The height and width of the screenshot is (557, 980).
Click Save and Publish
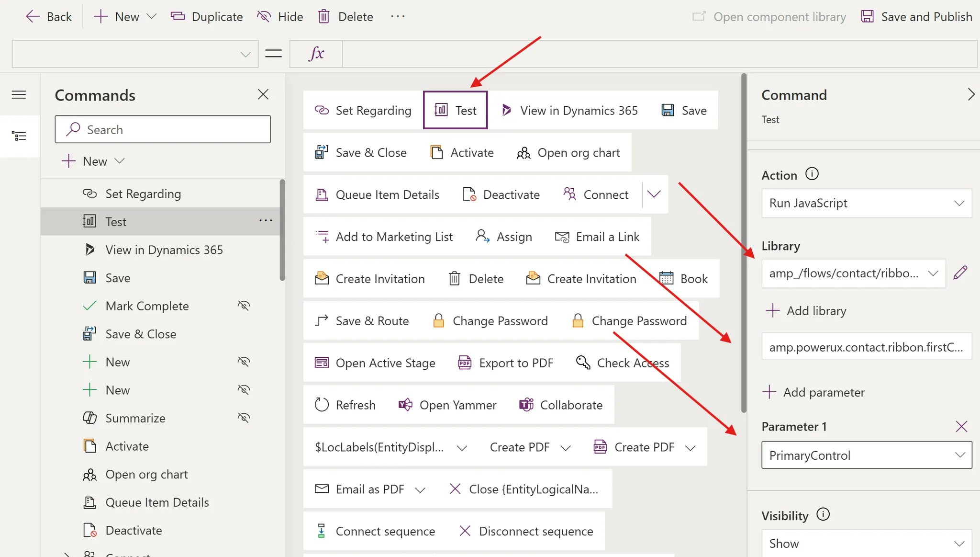pos(916,17)
